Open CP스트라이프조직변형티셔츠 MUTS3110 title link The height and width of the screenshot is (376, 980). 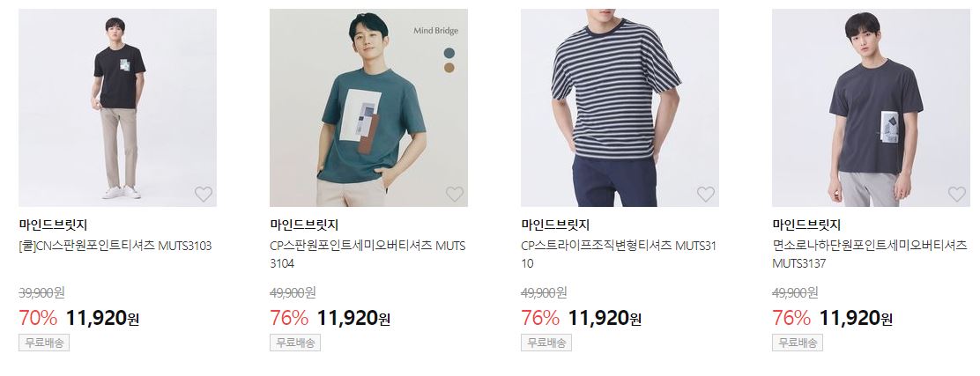619,254
